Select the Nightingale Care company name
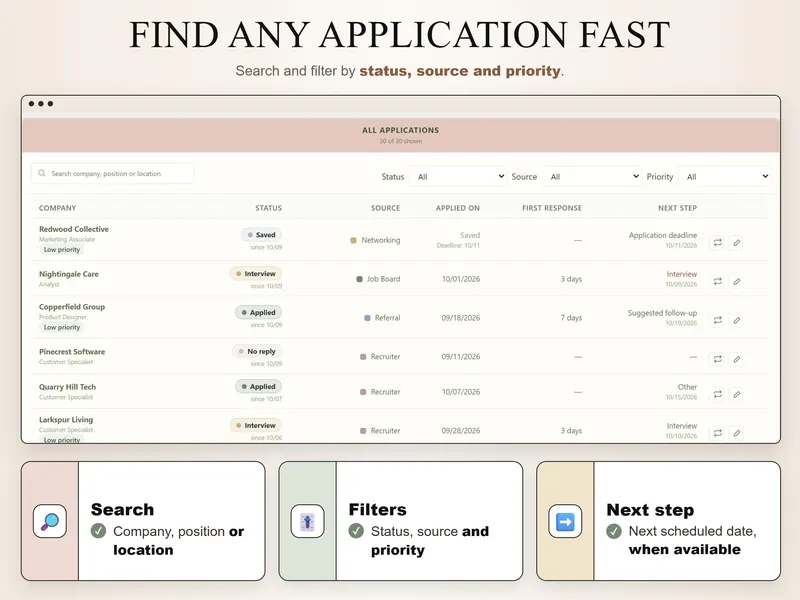800x600 pixels. (69, 274)
